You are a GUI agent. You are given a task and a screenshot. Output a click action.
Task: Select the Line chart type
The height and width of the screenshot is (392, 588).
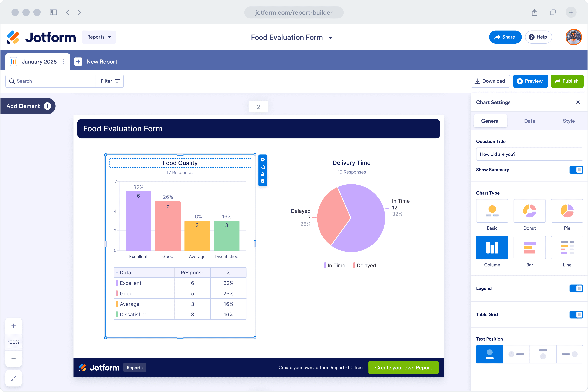coord(567,247)
